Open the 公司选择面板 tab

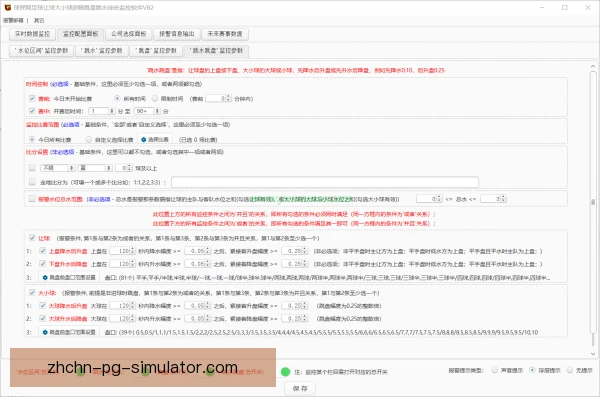pyautogui.click(x=129, y=34)
